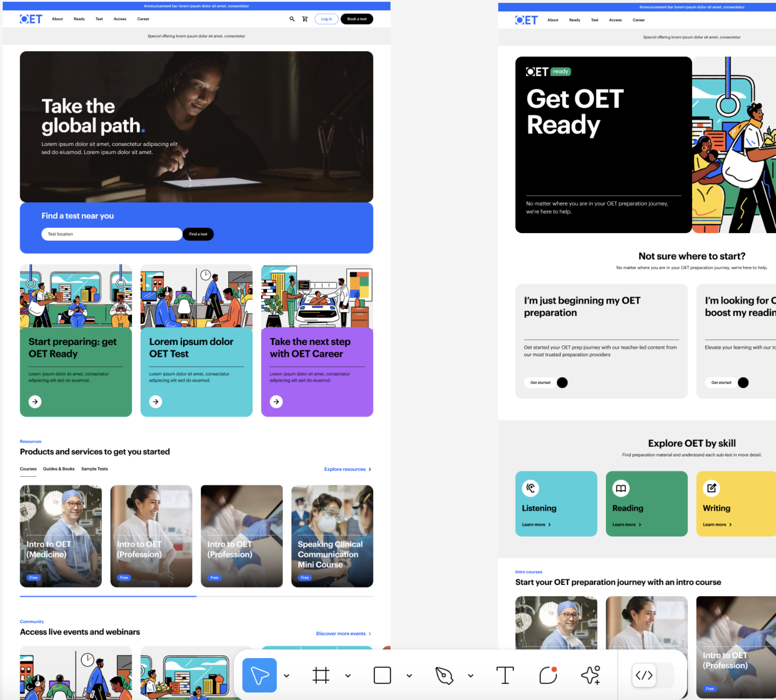Activate the Comment tool

tap(548, 675)
